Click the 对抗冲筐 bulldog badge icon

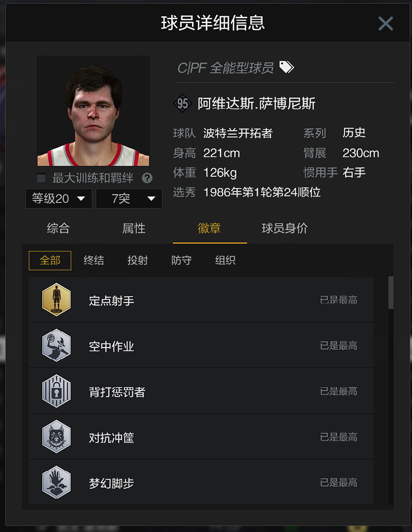[x=56, y=436]
